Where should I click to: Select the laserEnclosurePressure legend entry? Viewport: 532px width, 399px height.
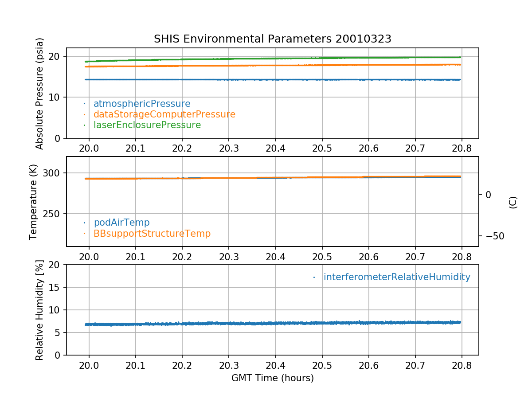[x=147, y=125]
